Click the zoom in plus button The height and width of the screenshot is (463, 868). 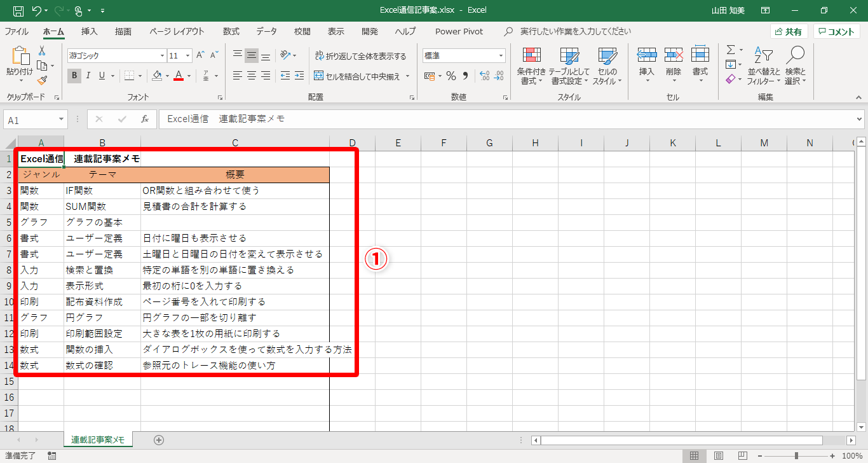click(x=831, y=455)
